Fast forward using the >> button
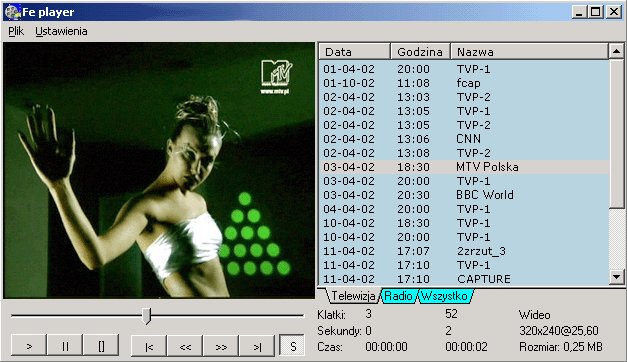This screenshot has height=362, width=627. point(221,346)
